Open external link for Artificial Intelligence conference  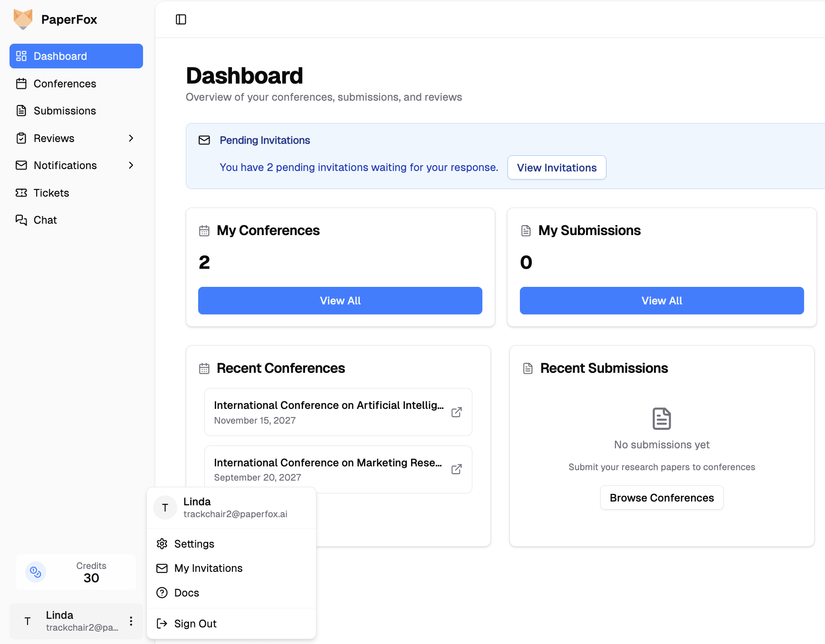[x=456, y=412]
